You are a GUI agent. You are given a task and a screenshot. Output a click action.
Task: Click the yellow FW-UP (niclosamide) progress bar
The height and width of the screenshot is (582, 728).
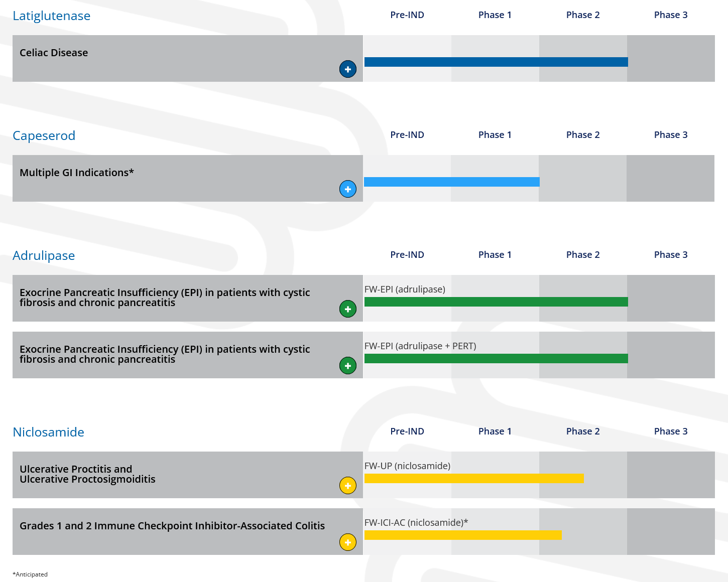click(474, 479)
